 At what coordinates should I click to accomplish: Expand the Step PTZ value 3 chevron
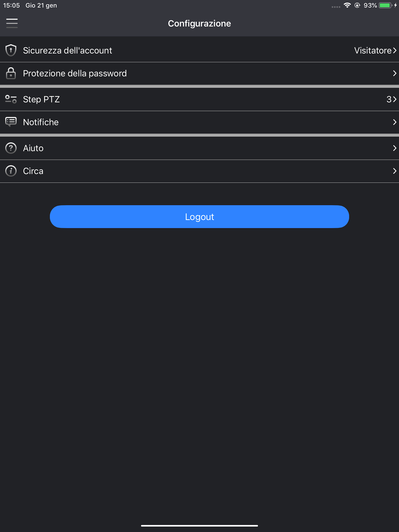pos(395,99)
